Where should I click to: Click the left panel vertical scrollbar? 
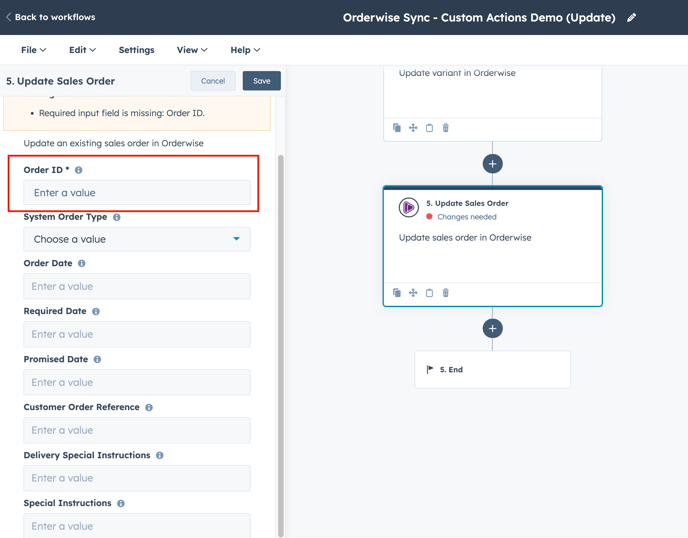point(281,345)
